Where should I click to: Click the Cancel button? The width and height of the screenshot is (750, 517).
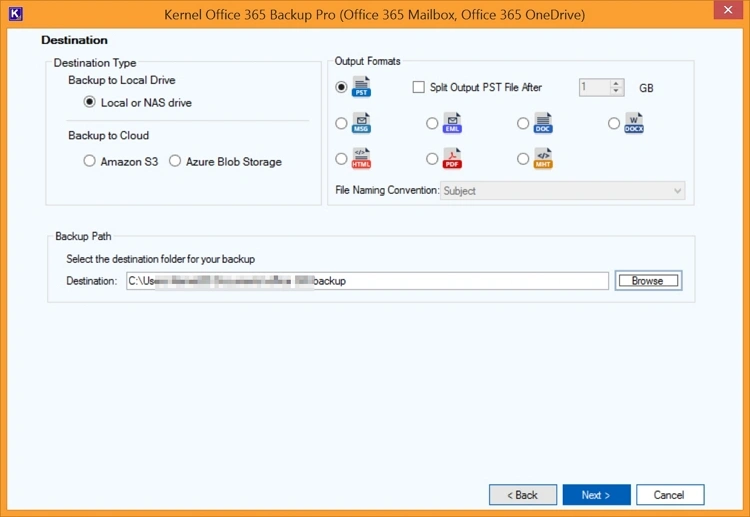[670, 495]
